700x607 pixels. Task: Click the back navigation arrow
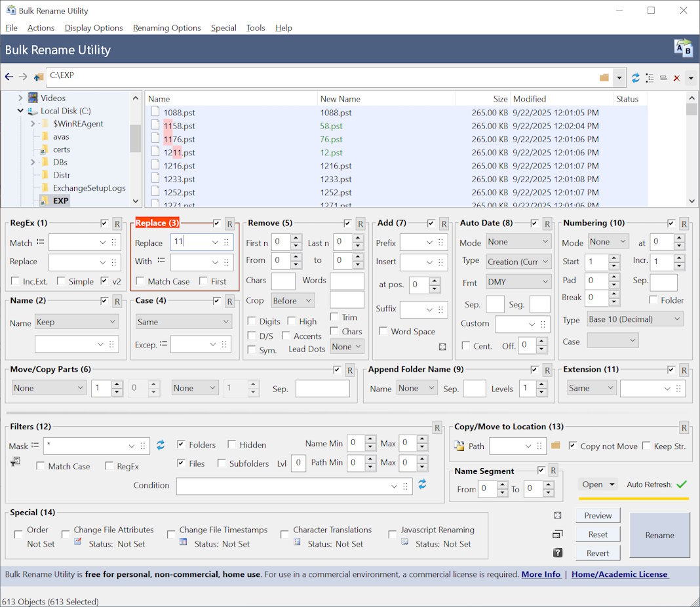click(9, 77)
